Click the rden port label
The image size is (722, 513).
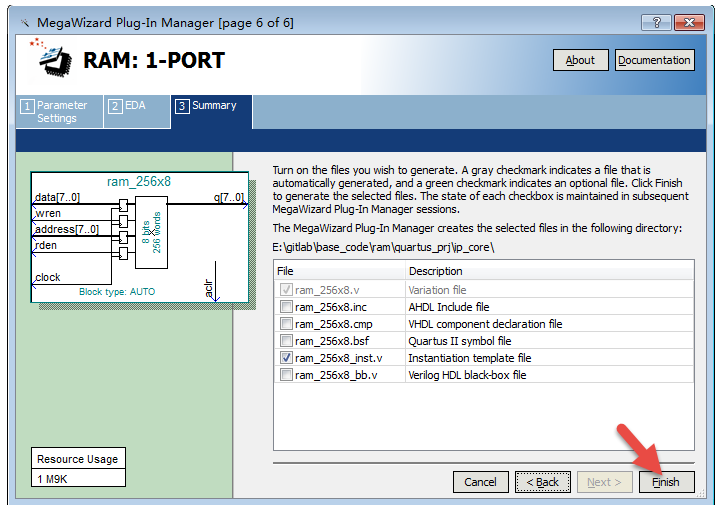(46, 245)
